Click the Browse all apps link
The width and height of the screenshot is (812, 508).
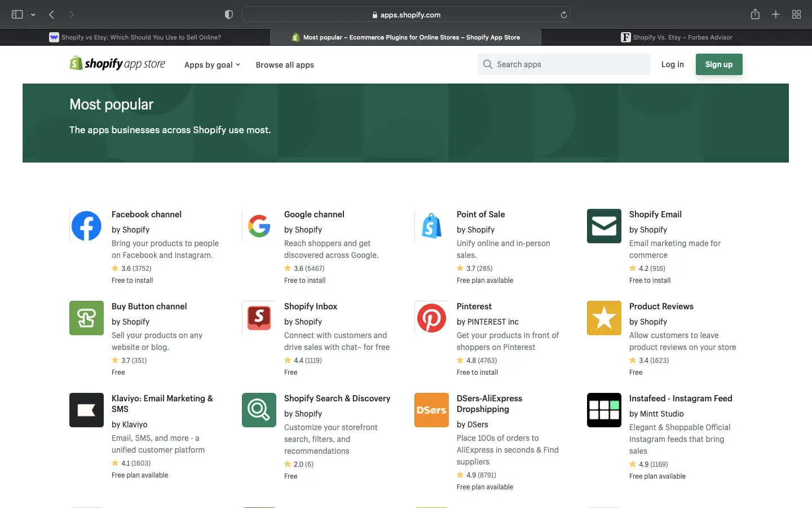coord(285,65)
